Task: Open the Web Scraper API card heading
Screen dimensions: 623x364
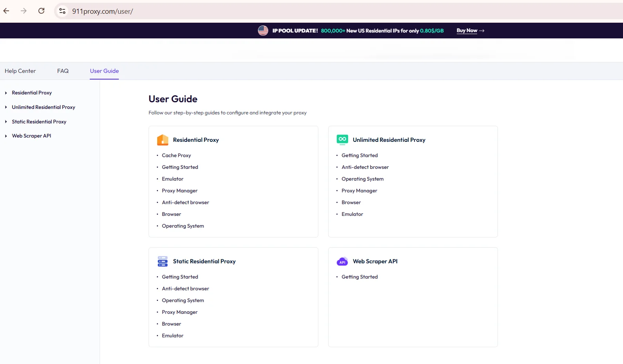Action: pyautogui.click(x=375, y=261)
